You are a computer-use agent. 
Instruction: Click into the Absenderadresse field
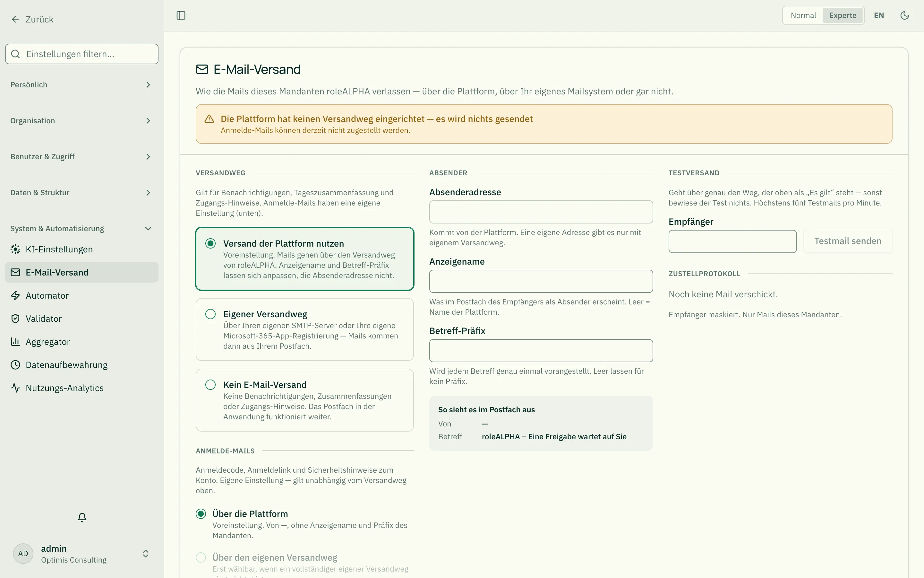pos(541,212)
